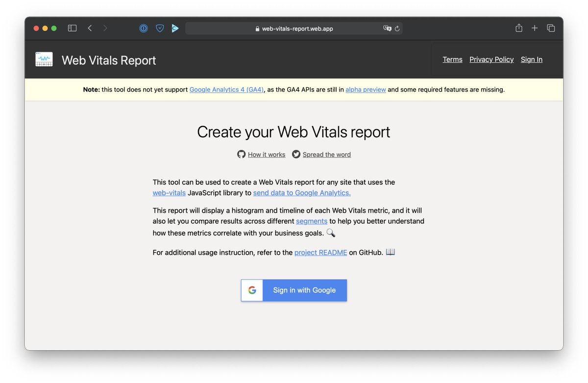Open the alpha preview link

point(366,89)
